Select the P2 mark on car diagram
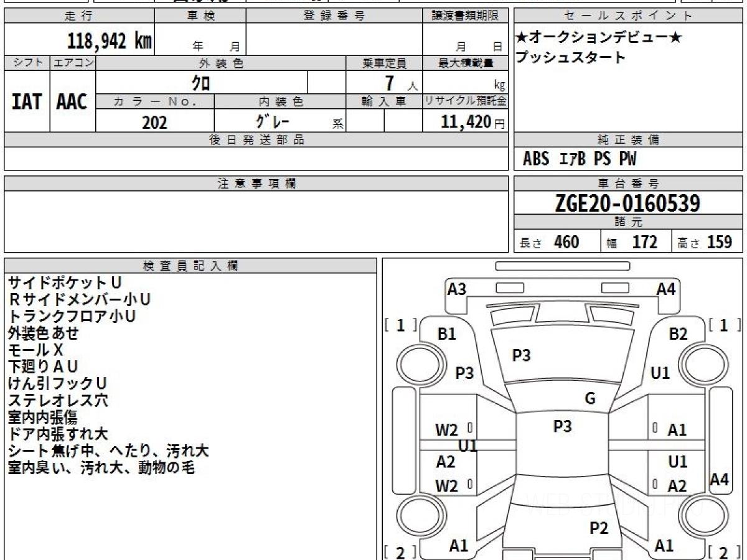 (x=598, y=529)
